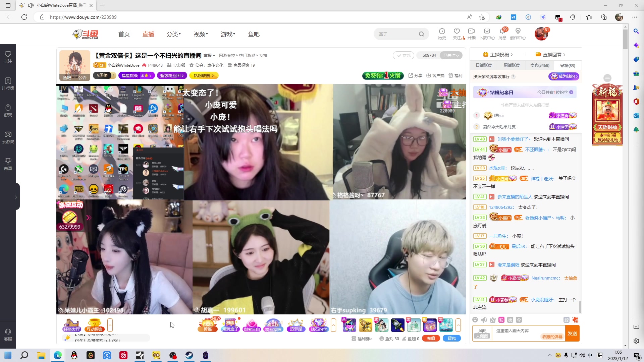Select the emoji icon in chat input
This screenshot has width=644, height=362.
pyautogui.click(x=475, y=320)
